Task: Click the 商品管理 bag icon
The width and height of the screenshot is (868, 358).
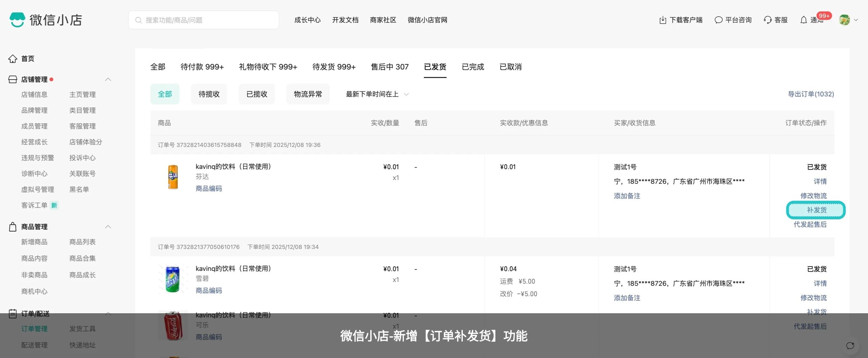Action: (x=13, y=227)
